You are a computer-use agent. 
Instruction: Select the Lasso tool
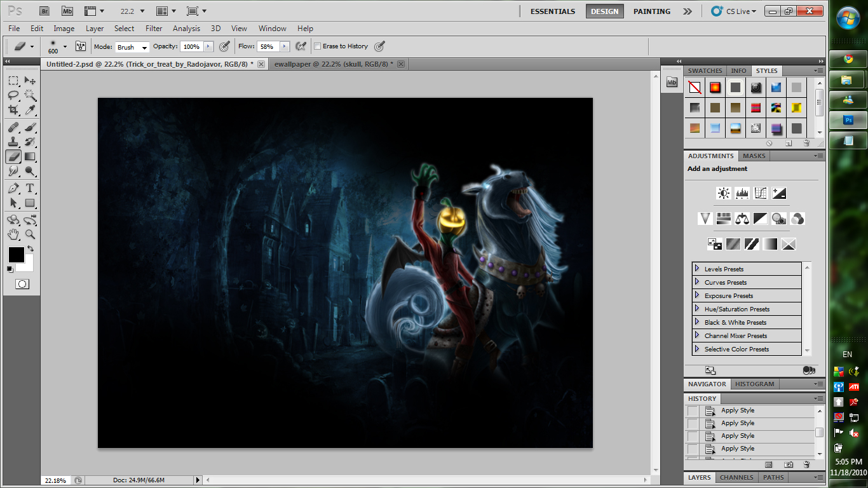13,95
